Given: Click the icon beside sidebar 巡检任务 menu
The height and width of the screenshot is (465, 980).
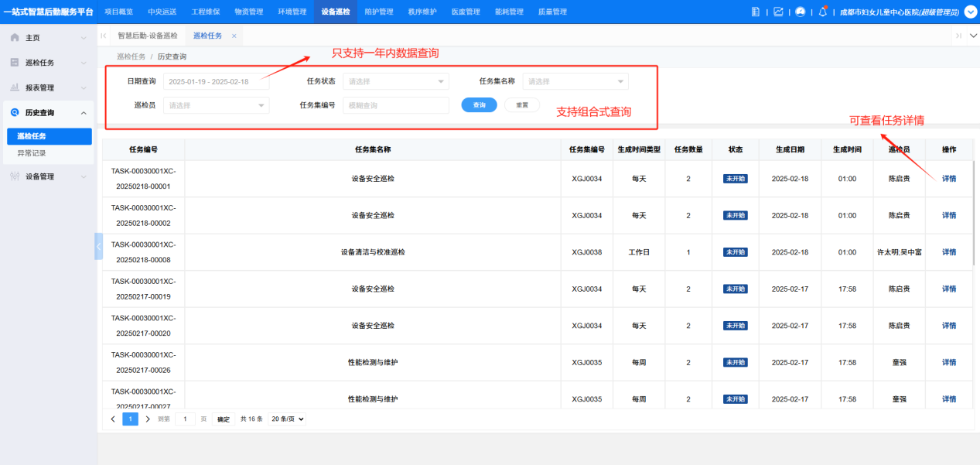Looking at the screenshot, I should pyautogui.click(x=15, y=63).
